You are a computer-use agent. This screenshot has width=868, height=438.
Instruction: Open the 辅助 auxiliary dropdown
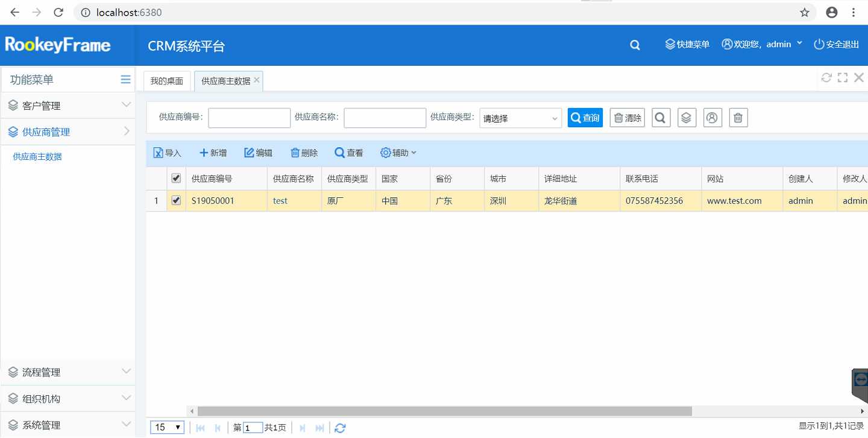point(398,153)
